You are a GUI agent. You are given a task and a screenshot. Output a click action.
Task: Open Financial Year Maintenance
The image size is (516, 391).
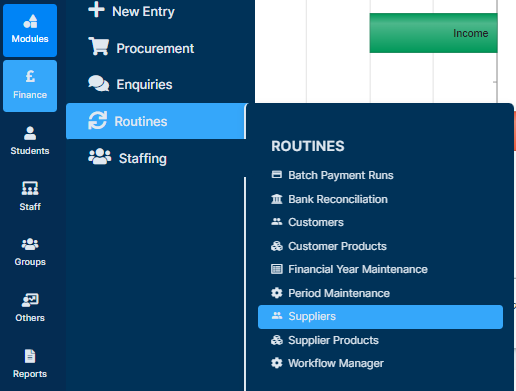pos(358,269)
